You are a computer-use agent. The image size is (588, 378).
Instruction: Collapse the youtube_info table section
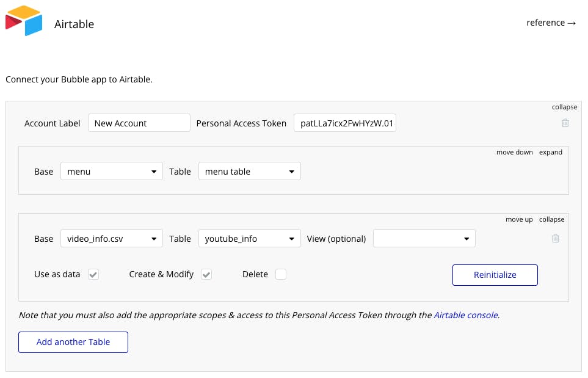coord(551,219)
